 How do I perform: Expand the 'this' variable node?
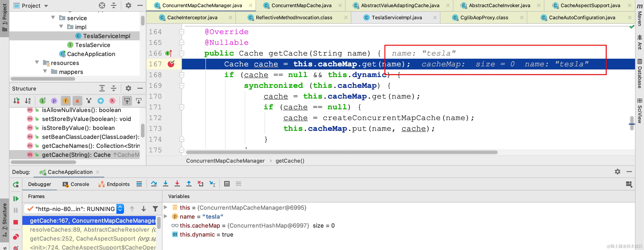166,207
